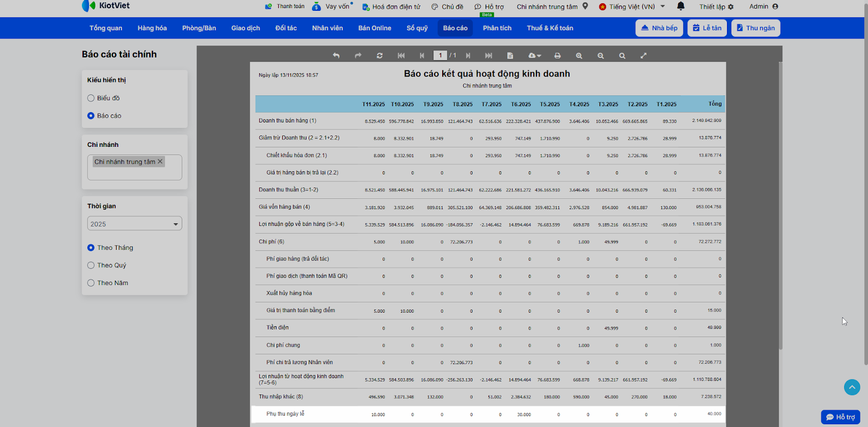
Task: Open the Sổ quỹ menu
Action: [x=417, y=28]
